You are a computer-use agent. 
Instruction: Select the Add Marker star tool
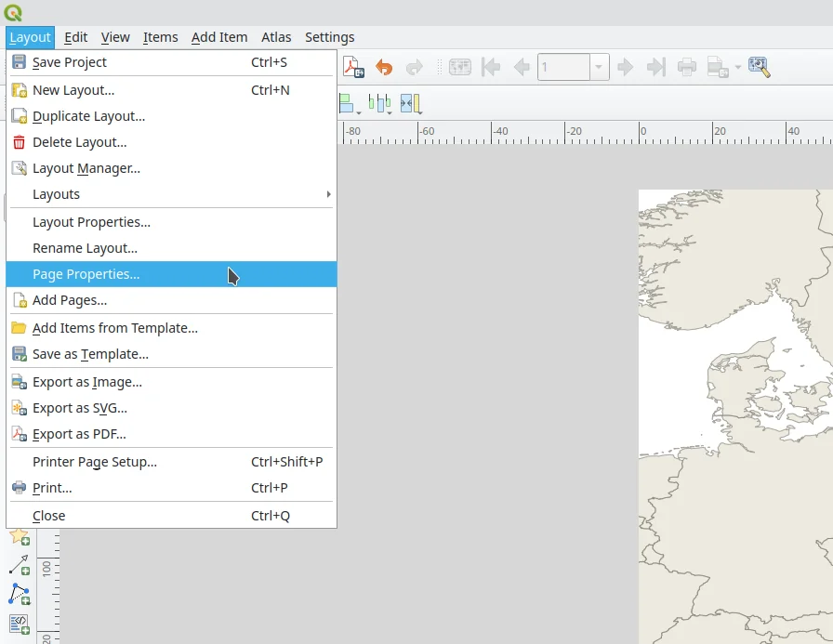point(19,536)
